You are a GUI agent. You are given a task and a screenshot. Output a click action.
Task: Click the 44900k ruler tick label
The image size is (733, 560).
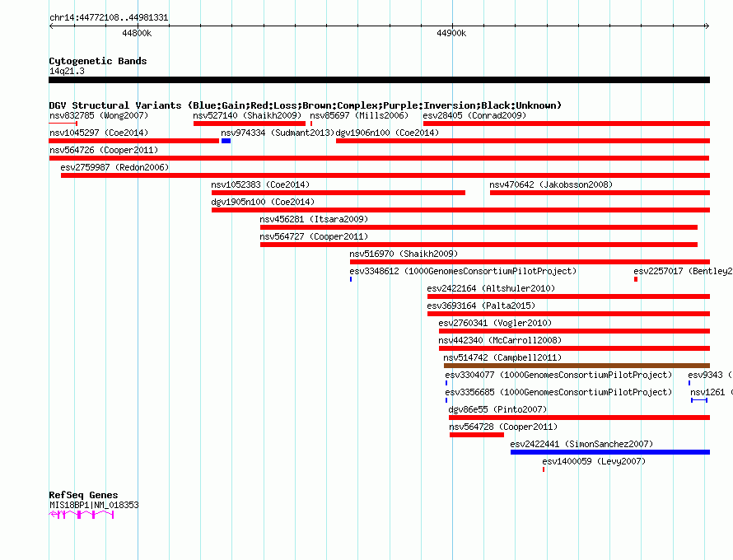pos(451,33)
